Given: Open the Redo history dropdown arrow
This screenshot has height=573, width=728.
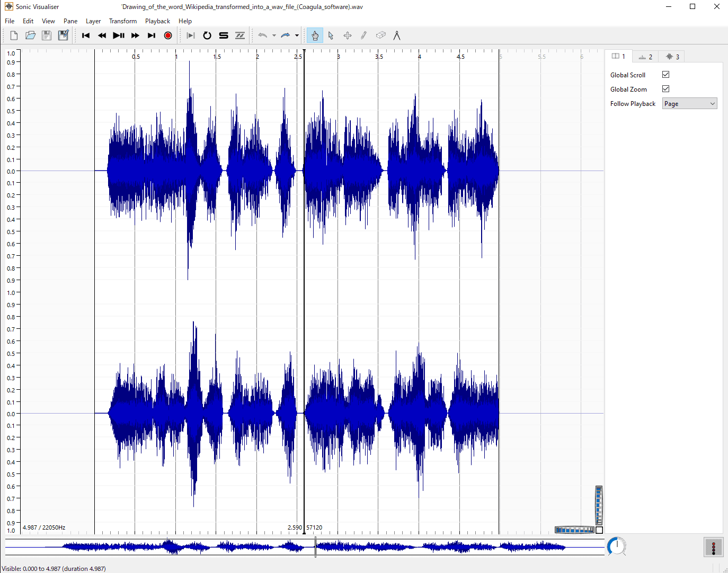Looking at the screenshot, I should (297, 35).
